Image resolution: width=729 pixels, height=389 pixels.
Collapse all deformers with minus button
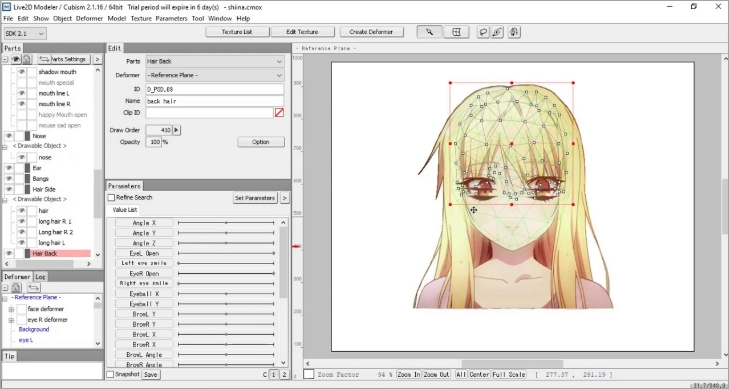coord(6,288)
